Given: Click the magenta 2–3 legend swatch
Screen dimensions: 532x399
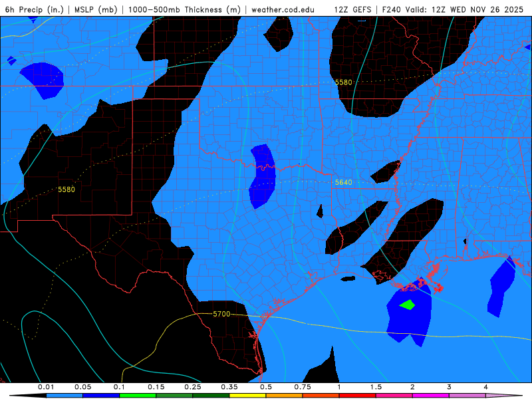Looking at the screenshot, I should tap(431, 396).
